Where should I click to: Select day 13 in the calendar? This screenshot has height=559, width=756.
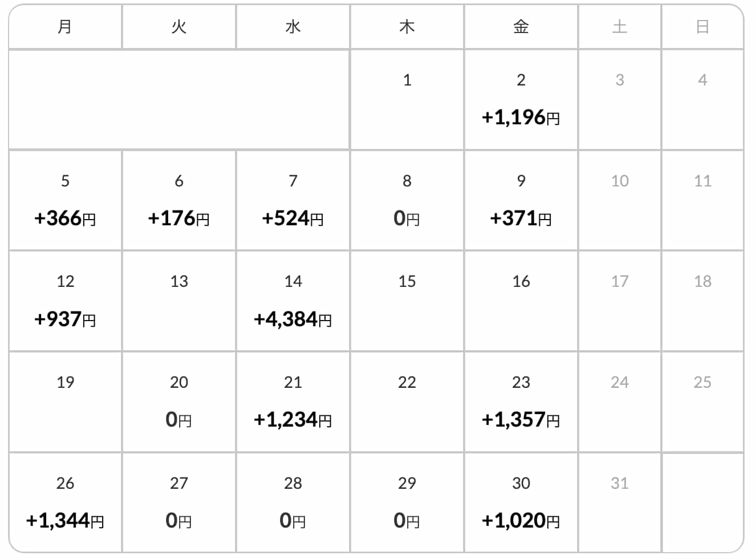click(x=179, y=301)
